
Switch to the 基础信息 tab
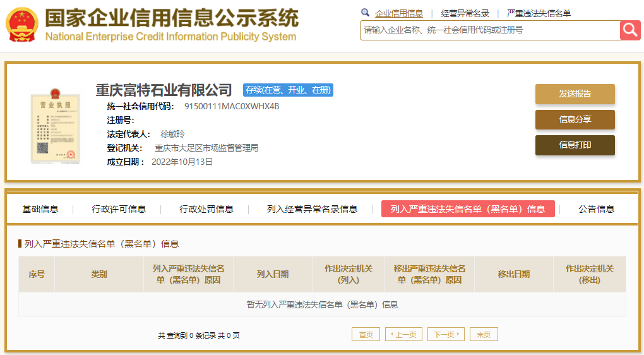click(x=40, y=209)
